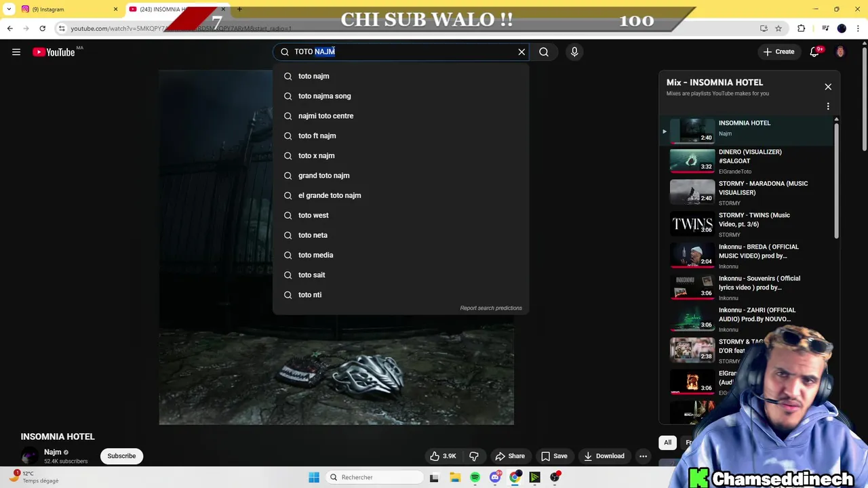Open the Create menu
Image resolution: width=868 pixels, height=488 pixels.
point(778,52)
